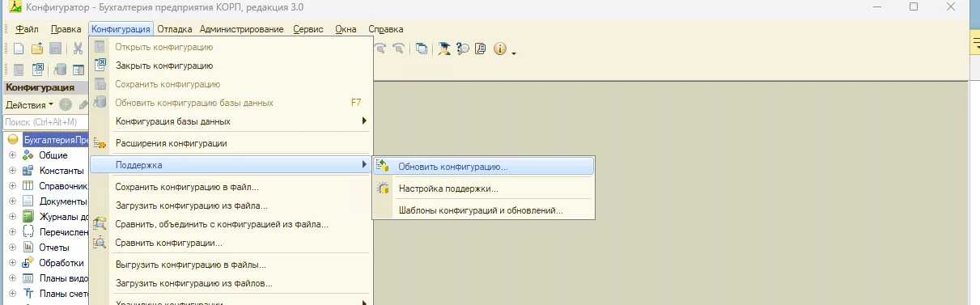Open the Файл menu
Screen dimensions: 980x305
point(28,29)
